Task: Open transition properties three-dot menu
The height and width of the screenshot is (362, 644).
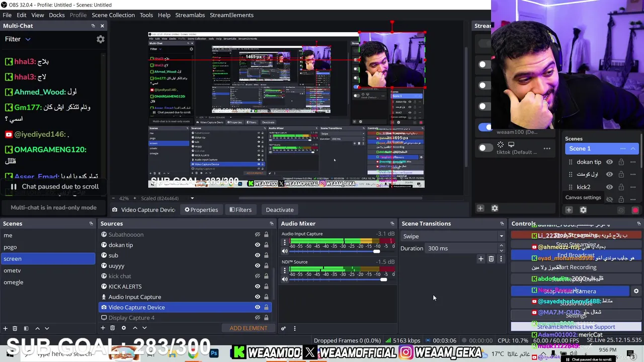Action: (501, 259)
